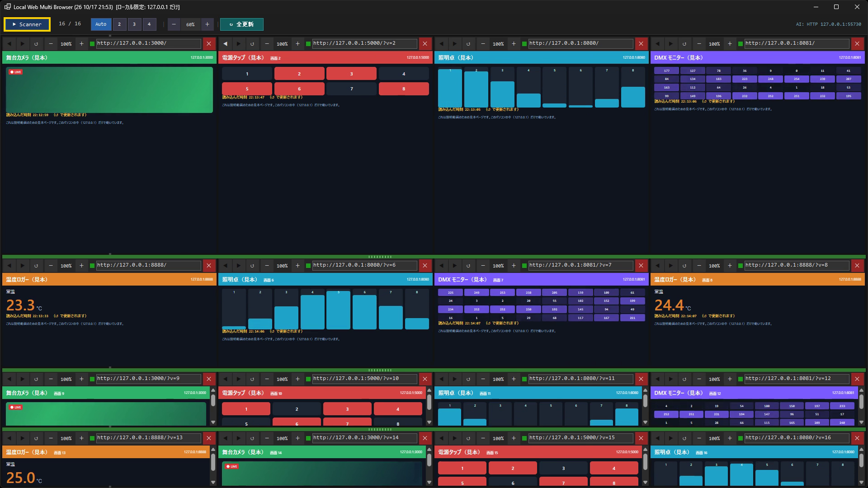Reload the 127.0.0.1:8081/?v=7 pane
This screenshot has width=868, height=488.
coord(468,266)
